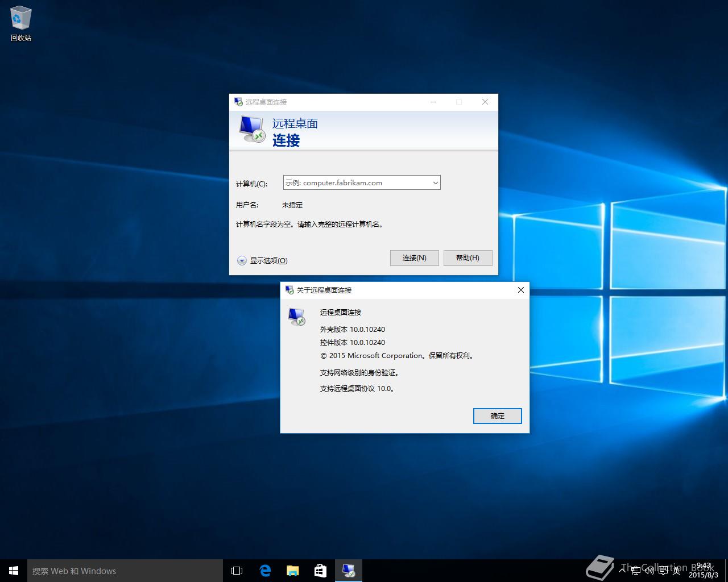Click the Remote Desktop Connection title bar icon
Screen dimensions: 728x582
pyautogui.click(x=238, y=102)
